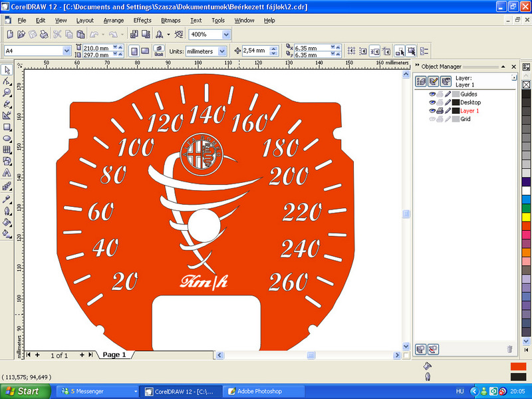This screenshot has width=532, height=399.
Task: Toggle visibility eye of Grid layer
Action: pos(432,119)
